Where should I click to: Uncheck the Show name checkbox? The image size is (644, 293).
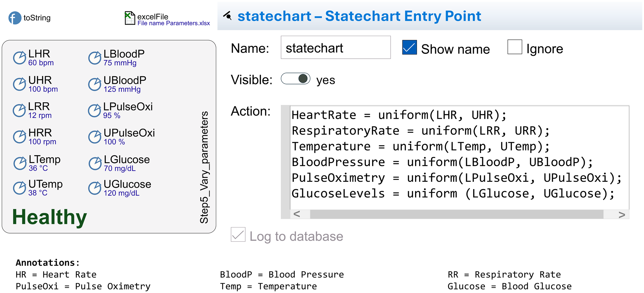pos(409,47)
